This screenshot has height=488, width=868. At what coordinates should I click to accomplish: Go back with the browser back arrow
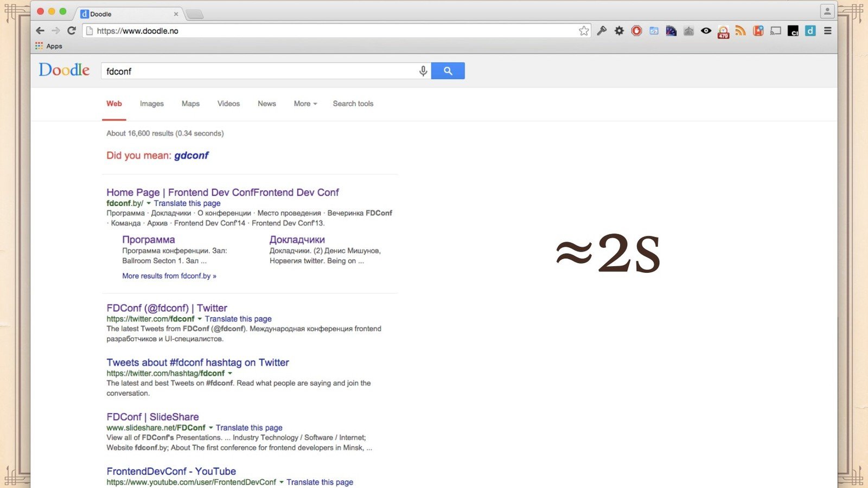(x=40, y=31)
